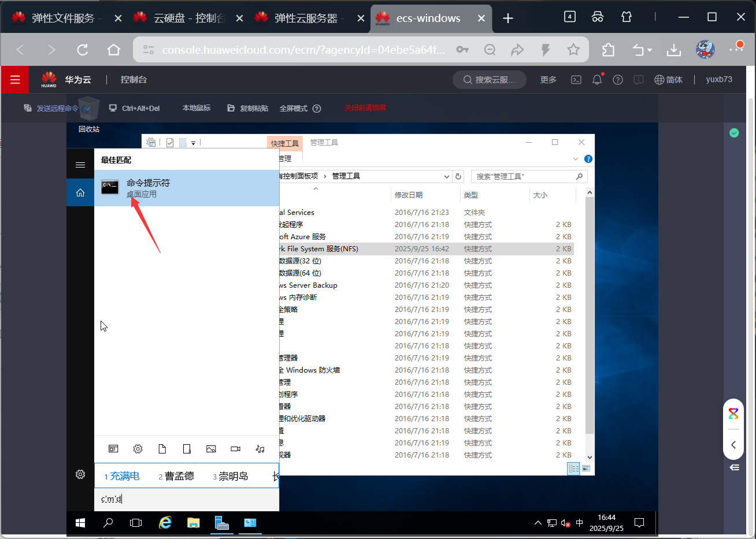Bookmark this page with the star icon
The image size is (756, 539).
tap(573, 50)
